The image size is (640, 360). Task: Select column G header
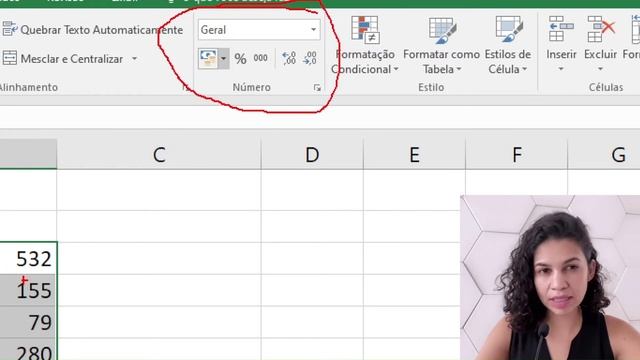(x=604, y=154)
